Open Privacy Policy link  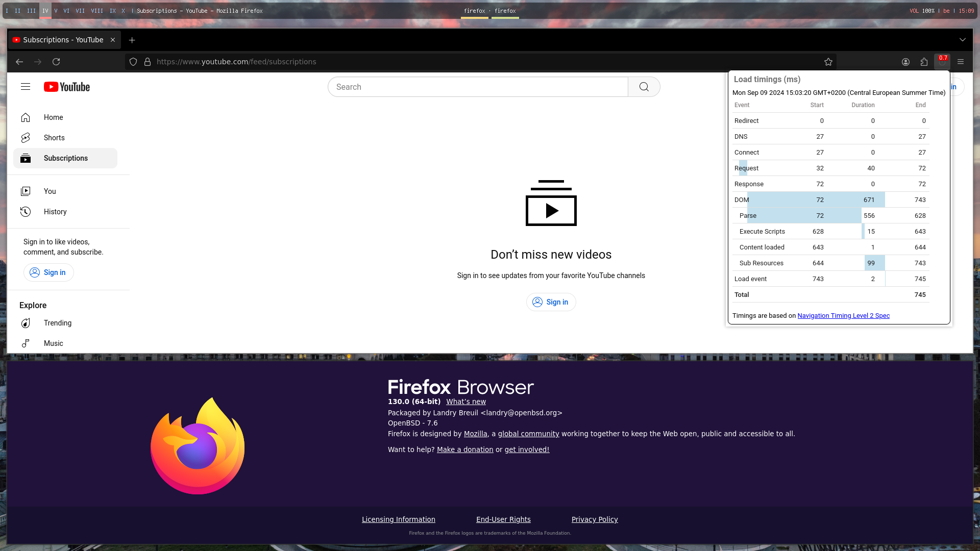pos(595,519)
